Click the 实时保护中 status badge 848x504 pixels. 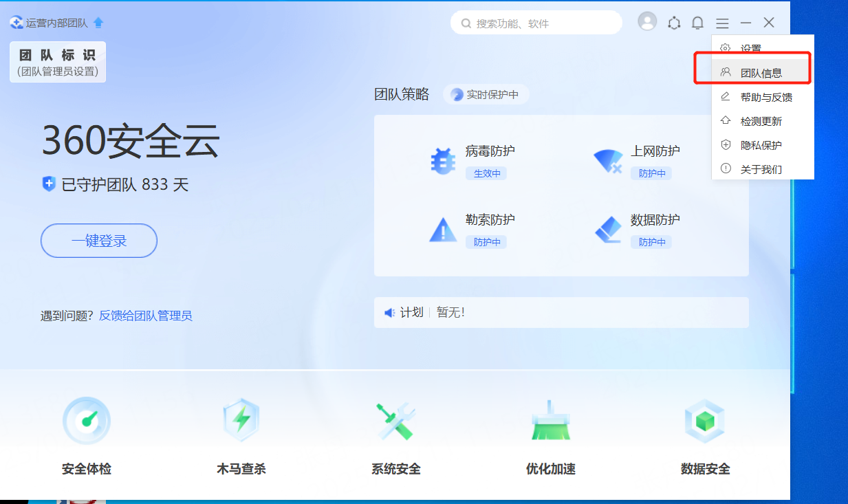[486, 95]
